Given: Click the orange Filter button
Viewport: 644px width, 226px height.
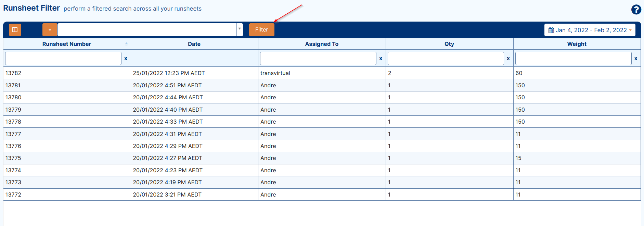Looking at the screenshot, I should (261, 30).
